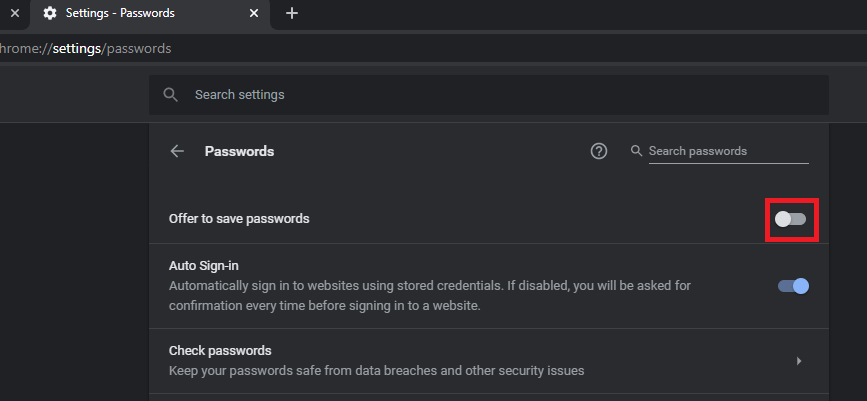Close the tab left of Settings tab

[x=13, y=13]
